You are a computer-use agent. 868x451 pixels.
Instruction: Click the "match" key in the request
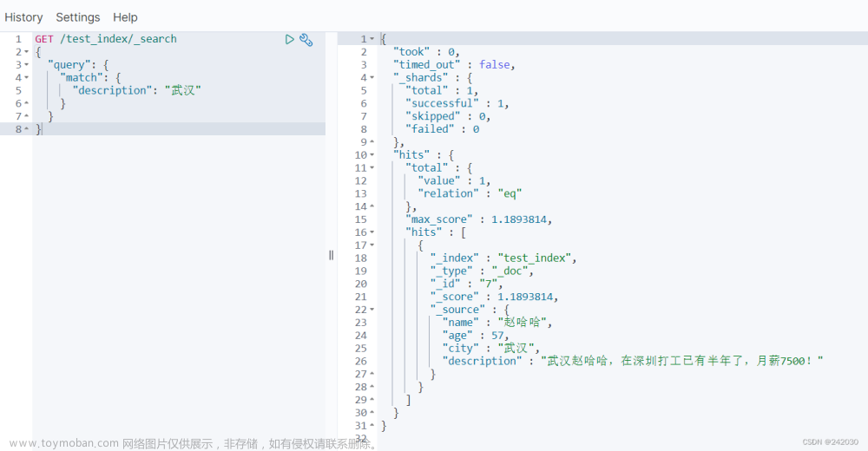point(82,77)
